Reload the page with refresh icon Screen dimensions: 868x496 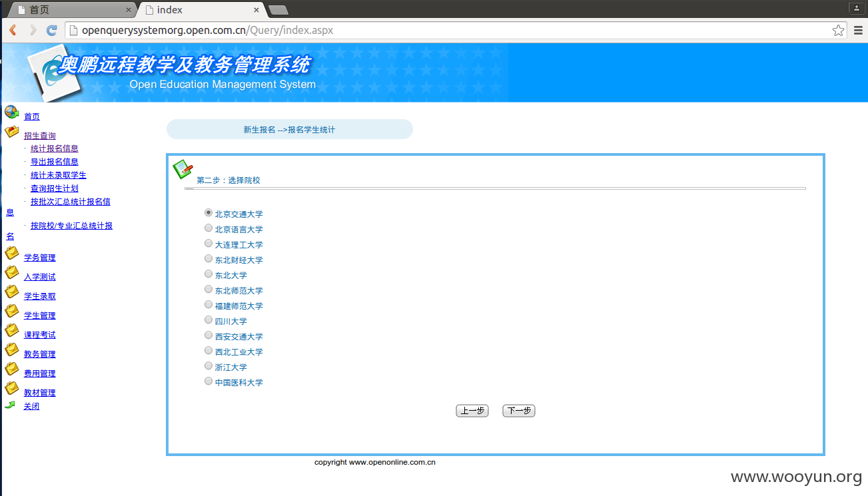pyautogui.click(x=51, y=30)
